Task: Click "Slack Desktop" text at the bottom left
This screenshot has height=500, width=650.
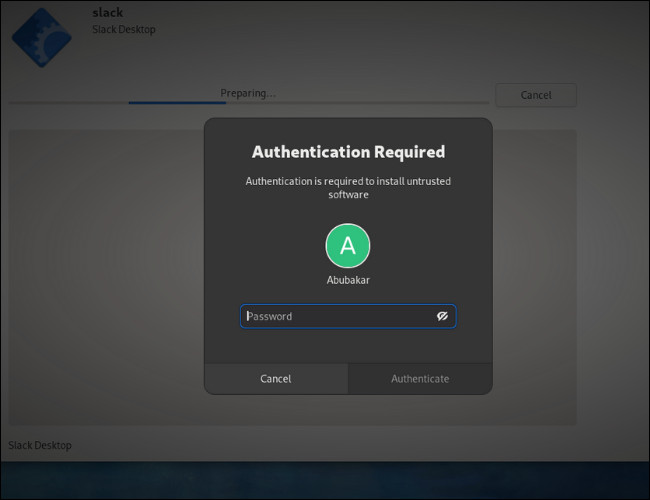Action: (x=40, y=445)
